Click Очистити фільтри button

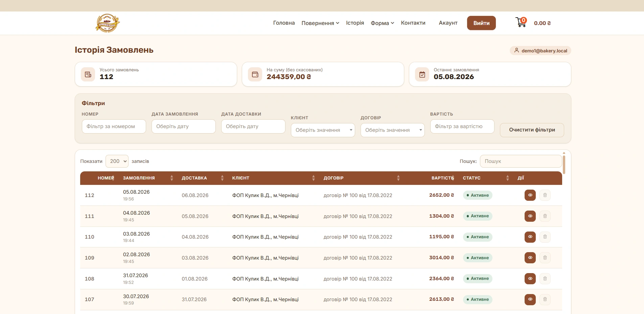[532, 130]
